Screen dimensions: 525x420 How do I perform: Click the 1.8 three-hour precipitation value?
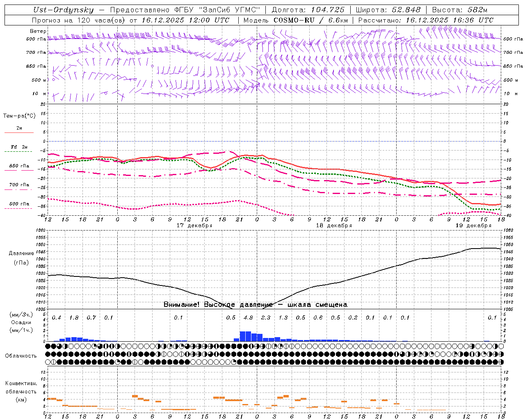pyautogui.click(x=74, y=317)
